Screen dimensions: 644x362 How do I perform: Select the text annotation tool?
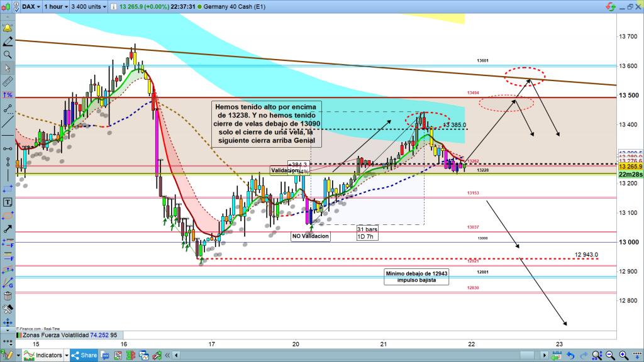click(8, 202)
